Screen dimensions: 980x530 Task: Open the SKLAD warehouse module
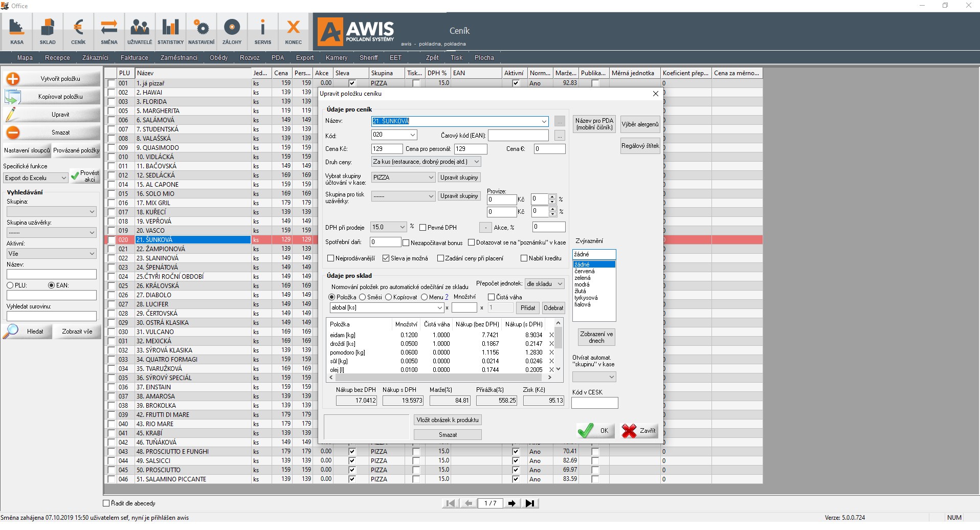click(48, 31)
